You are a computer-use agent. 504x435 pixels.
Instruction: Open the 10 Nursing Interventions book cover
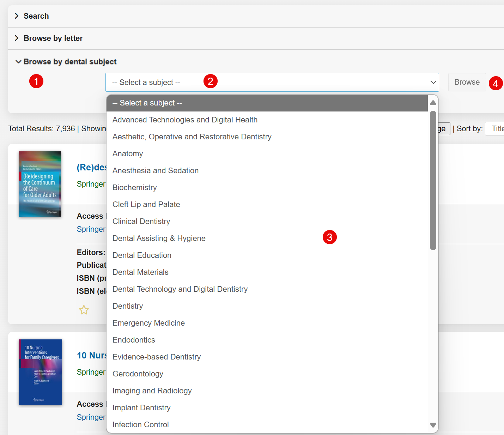coord(41,372)
